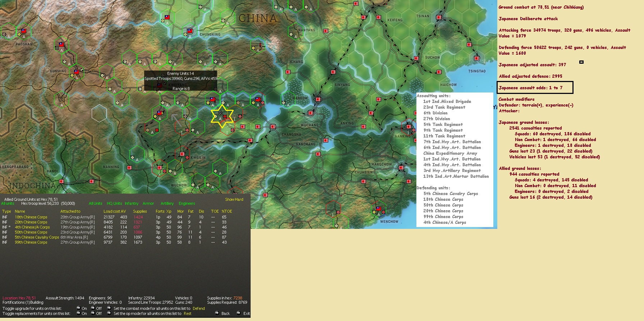Screen dimensions: 644x321
Task: Click 27th Group Army[R] in the 99th Corps row
Action: coord(78,242)
